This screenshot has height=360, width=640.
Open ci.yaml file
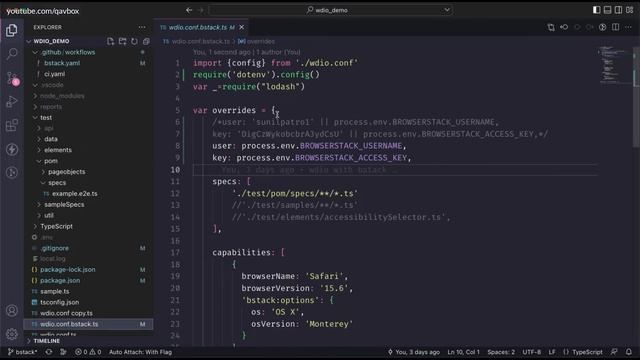point(54,74)
